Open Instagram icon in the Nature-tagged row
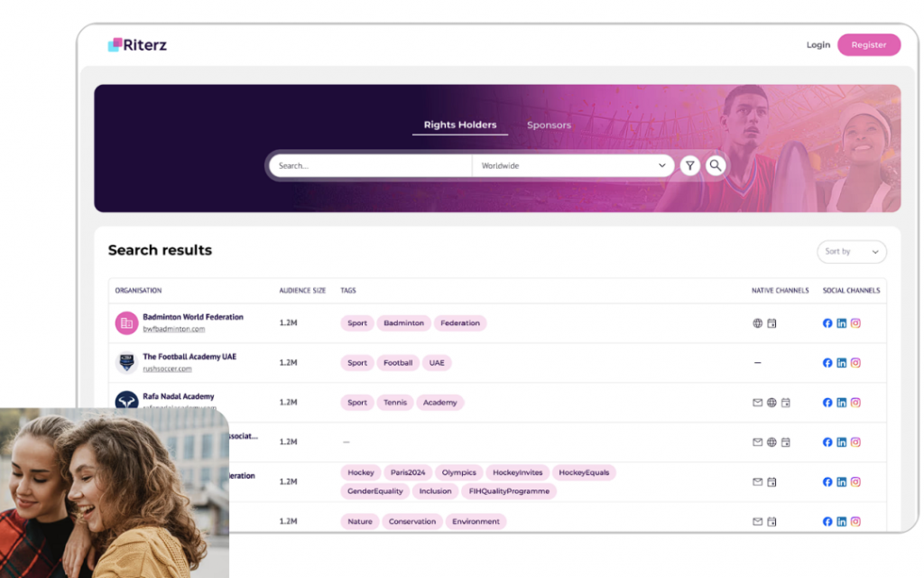Viewport: 924px width, 578px height. tap(855, 521)
